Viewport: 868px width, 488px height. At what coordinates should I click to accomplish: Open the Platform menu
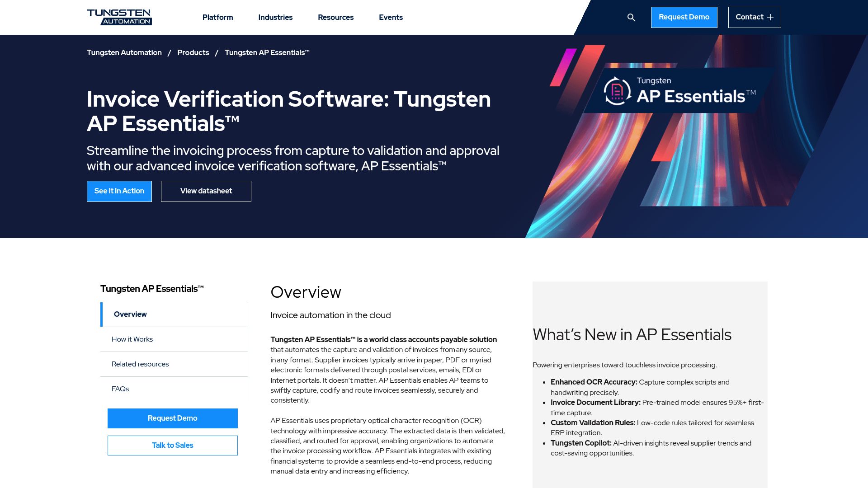pyautogui.click(x=217, y=17)
